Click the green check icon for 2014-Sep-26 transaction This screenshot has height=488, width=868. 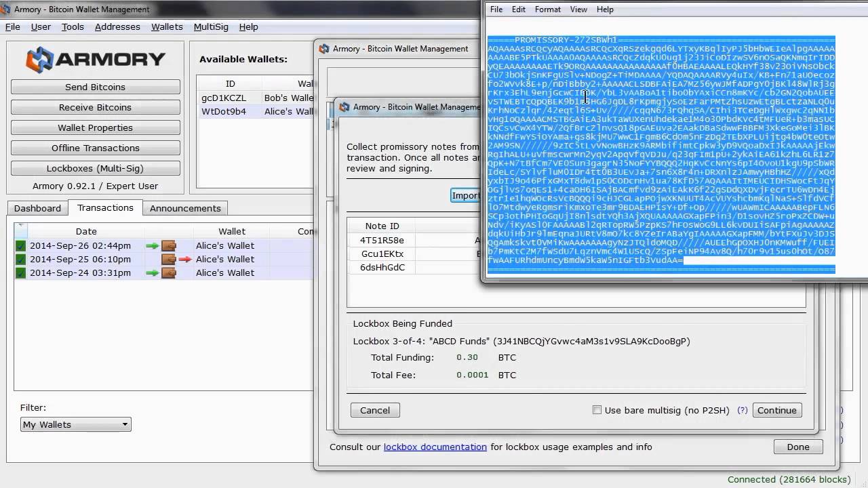(x=20, y=245)
